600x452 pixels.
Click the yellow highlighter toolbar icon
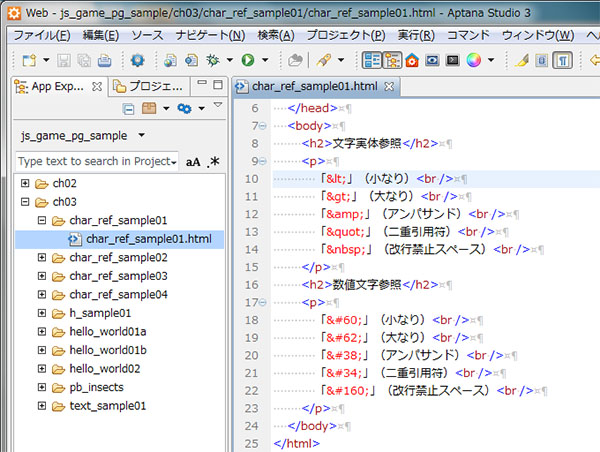522,60
